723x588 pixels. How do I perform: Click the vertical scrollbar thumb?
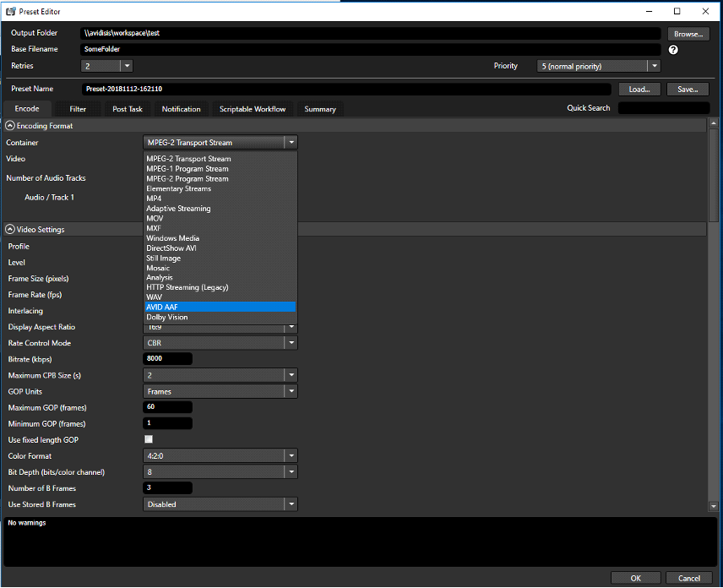[x=714, y=175]
